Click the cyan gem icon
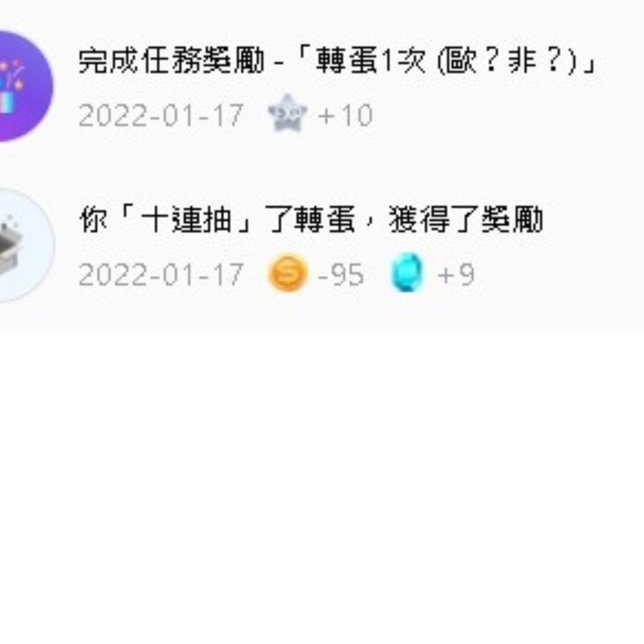 (407, 274)
